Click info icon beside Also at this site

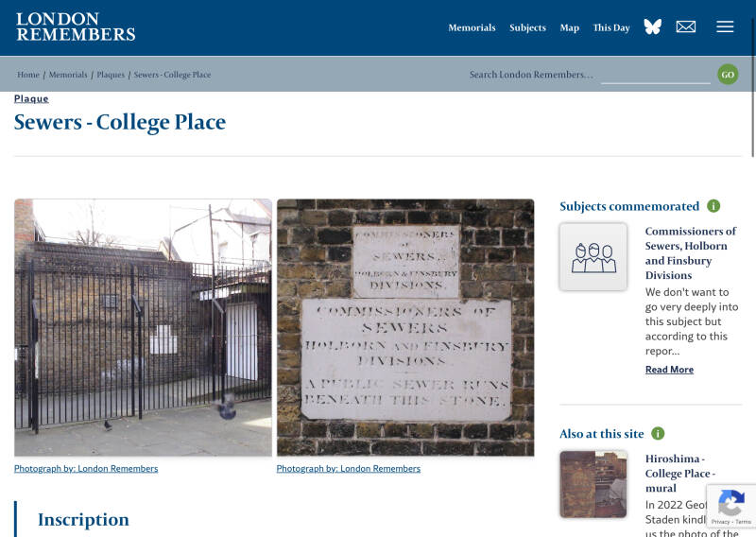click(x=658, y=433)
